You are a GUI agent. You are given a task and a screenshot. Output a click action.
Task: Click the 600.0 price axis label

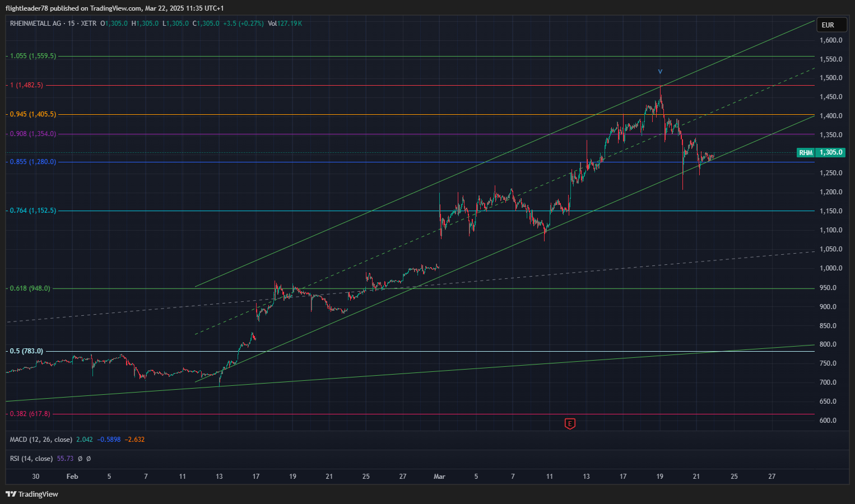(x=828, y=421)
